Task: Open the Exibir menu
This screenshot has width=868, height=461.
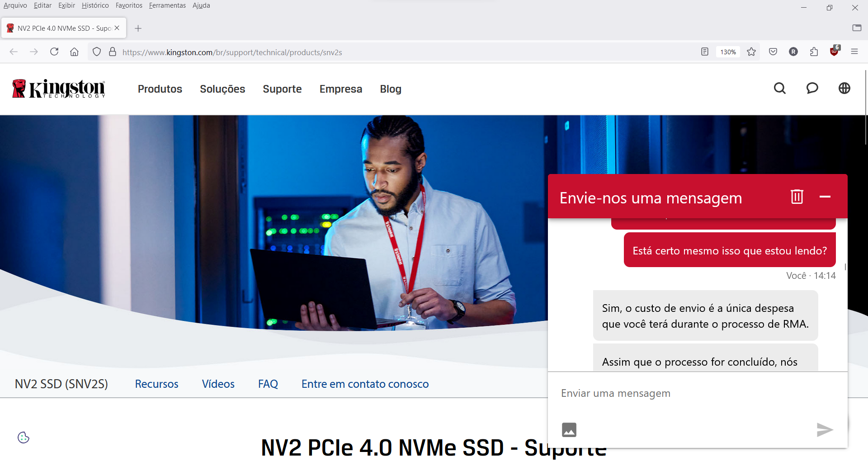Action: click(x=66, y=5)
